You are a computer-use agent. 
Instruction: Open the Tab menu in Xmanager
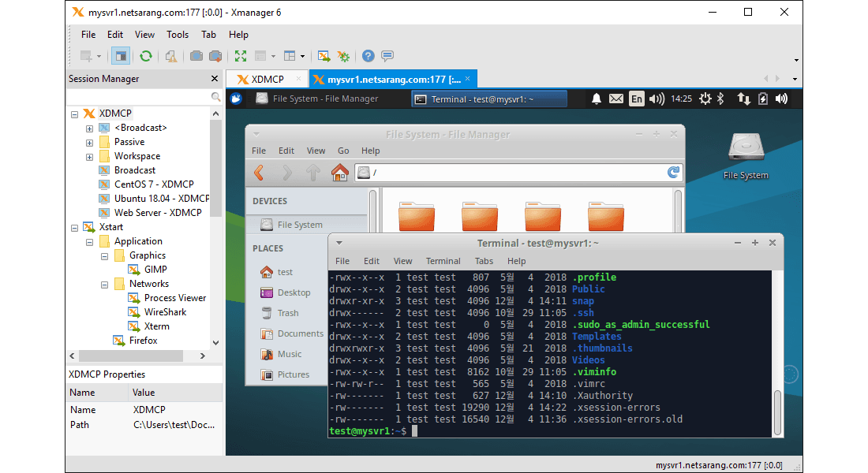(x=208, y=35)
